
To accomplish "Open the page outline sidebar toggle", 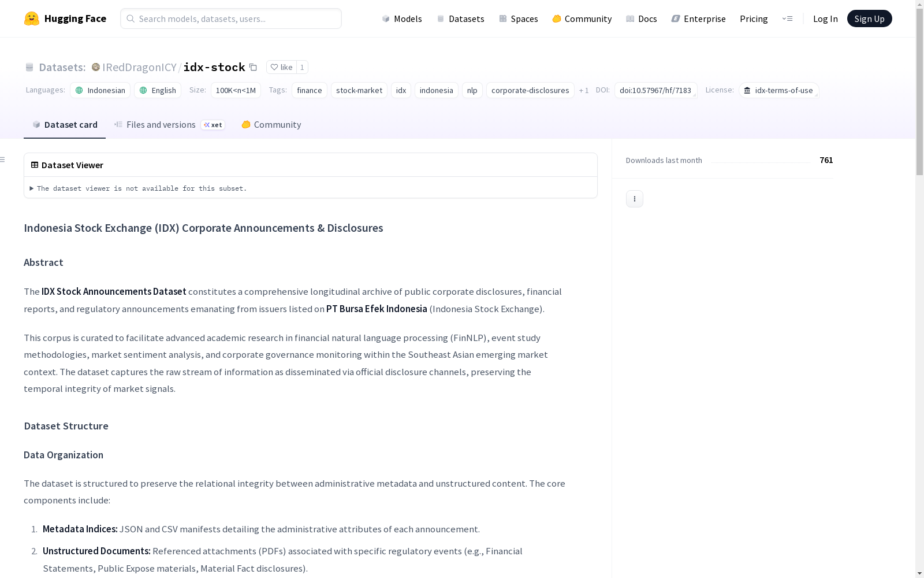I will pyautogui.click(x=2, y=160).
